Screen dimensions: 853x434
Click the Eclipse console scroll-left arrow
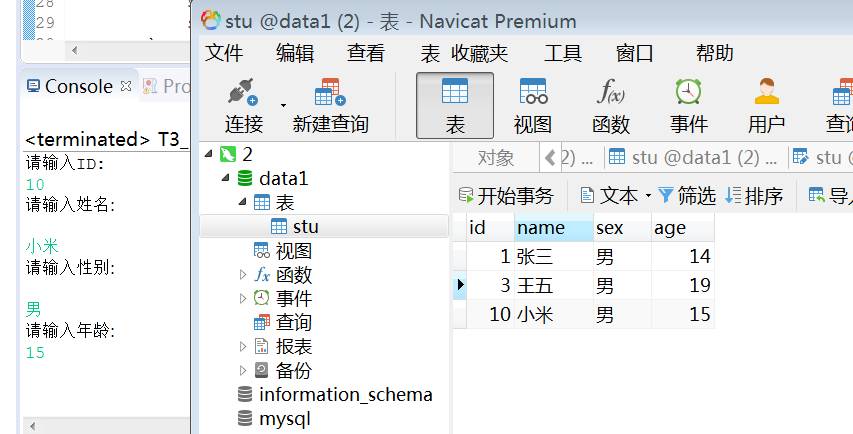(33, 426)
